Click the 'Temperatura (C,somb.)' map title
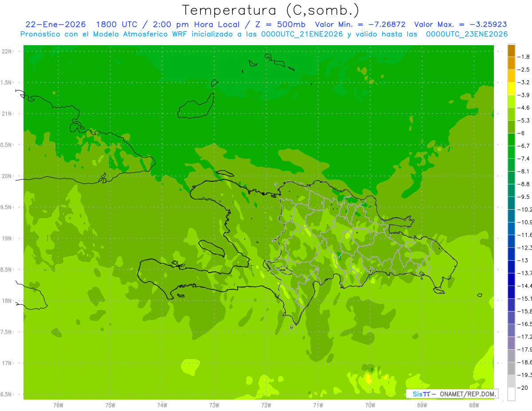This screenshot has height=411, width=532. pos(270,10)
